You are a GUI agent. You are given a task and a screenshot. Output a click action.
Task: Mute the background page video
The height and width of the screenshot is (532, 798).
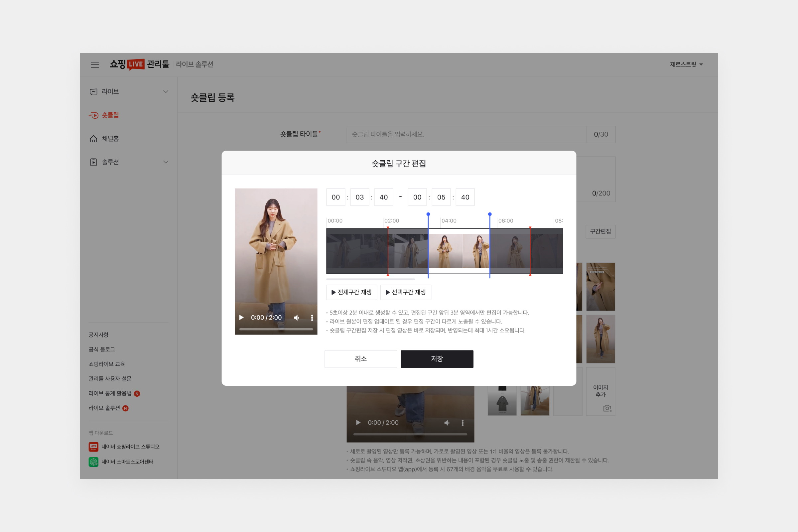pyautogui.click(x=447, y=422)
